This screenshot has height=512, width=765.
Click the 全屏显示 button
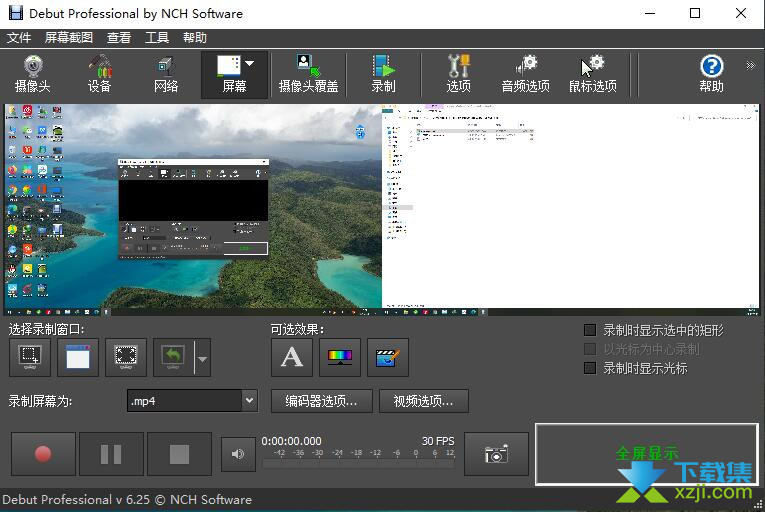(x=647, y=453)
